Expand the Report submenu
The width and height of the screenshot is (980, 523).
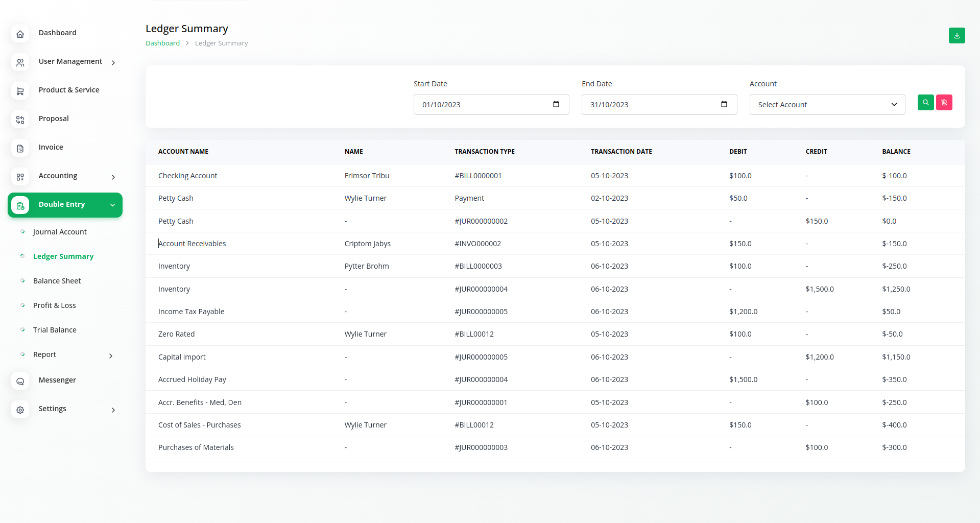pyautogui.click(x=110, y=356)
